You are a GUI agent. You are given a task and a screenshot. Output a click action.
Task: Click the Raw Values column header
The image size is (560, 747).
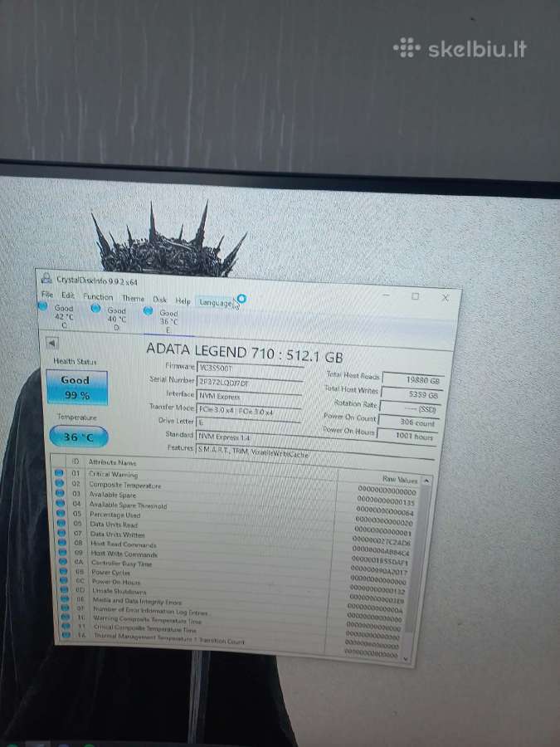400,479
